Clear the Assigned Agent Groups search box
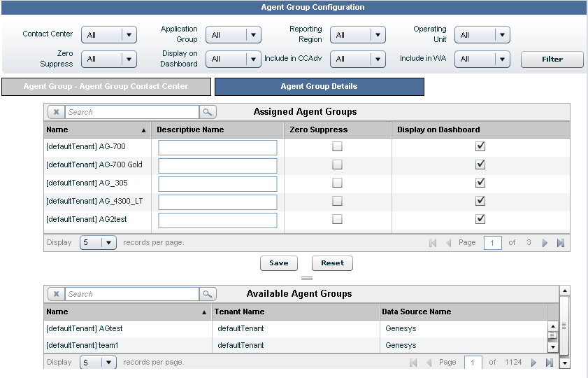The height and width of the screenshot is (378, 588). [56, 112]
